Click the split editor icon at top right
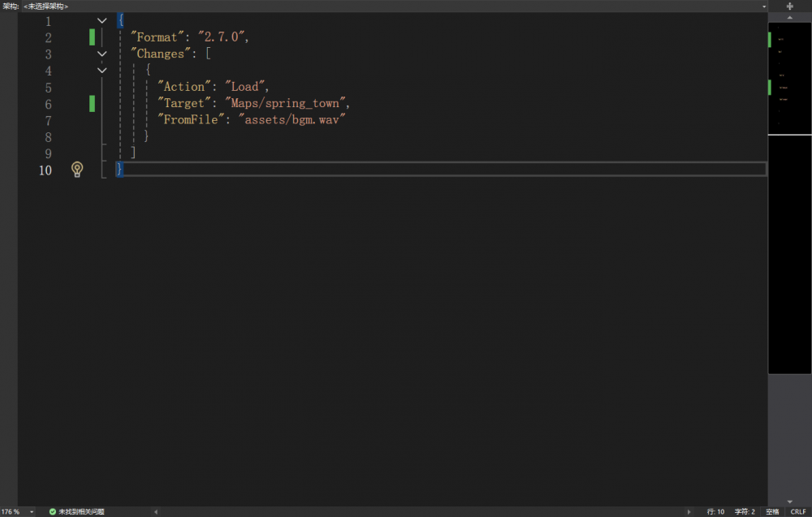The width and height of the screenshot is (812, 517). [790, 6]
